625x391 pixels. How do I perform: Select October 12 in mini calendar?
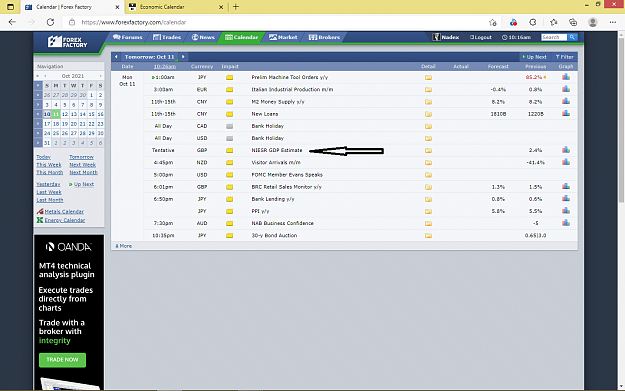(65, 114)
